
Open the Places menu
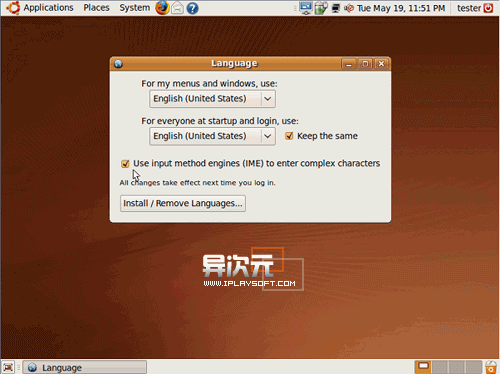pos(96,8)
